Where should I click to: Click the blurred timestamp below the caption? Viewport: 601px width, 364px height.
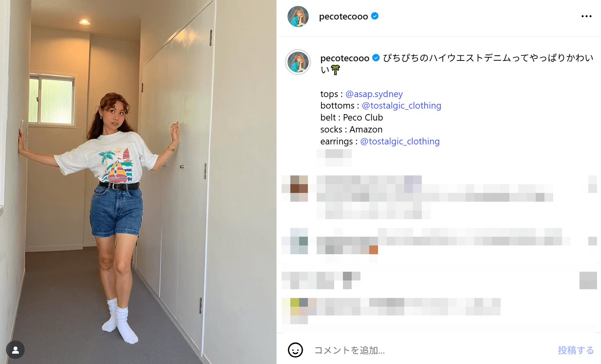334,158
